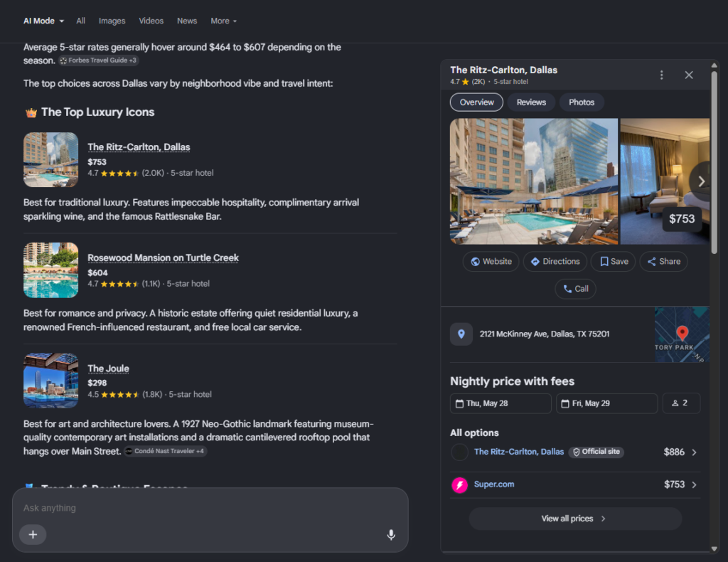Click the $604 Rosewood price text
728x562 pixels.
pos(97,272)
